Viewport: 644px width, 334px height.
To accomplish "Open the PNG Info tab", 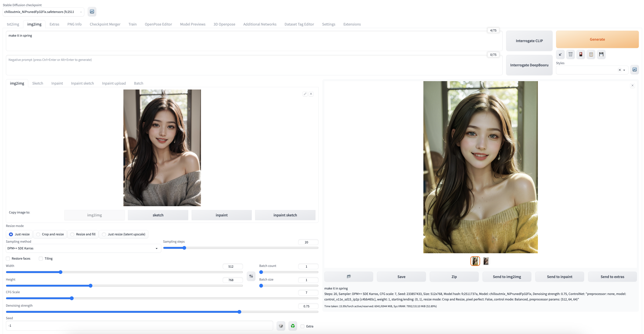I will (74, 24).
